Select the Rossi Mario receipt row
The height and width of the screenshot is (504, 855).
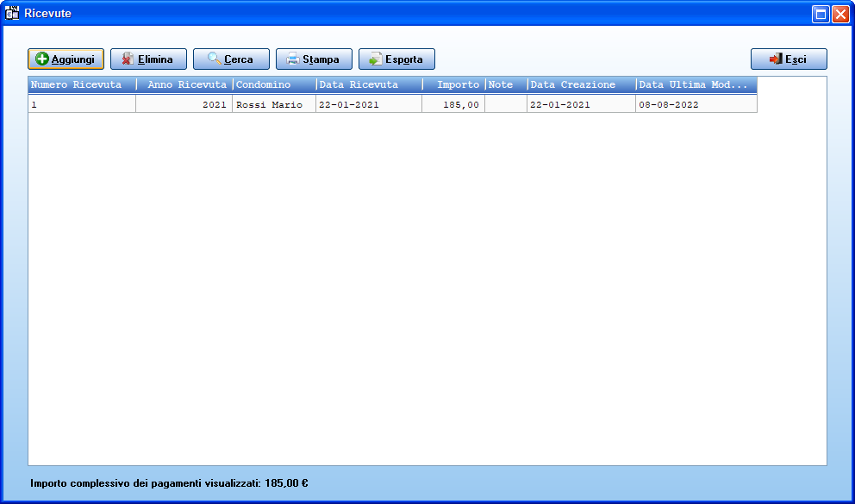coord(393,104)
